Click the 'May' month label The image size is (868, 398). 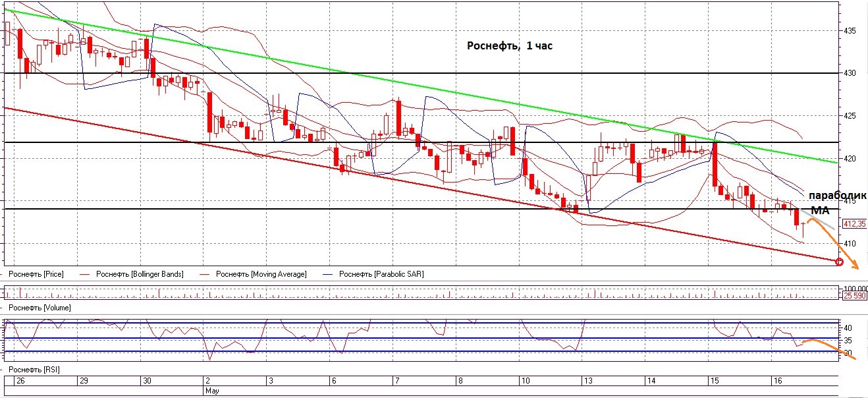212,390
